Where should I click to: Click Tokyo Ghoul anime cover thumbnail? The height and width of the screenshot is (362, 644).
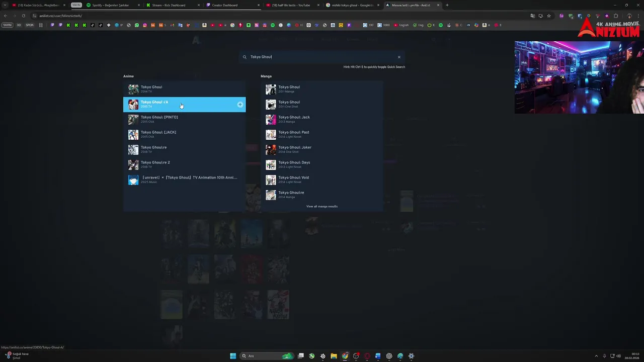click(133, 89)
